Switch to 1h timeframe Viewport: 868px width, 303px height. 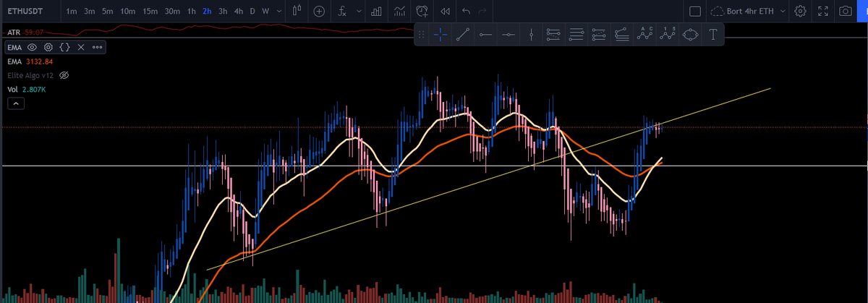coord(192,11)
